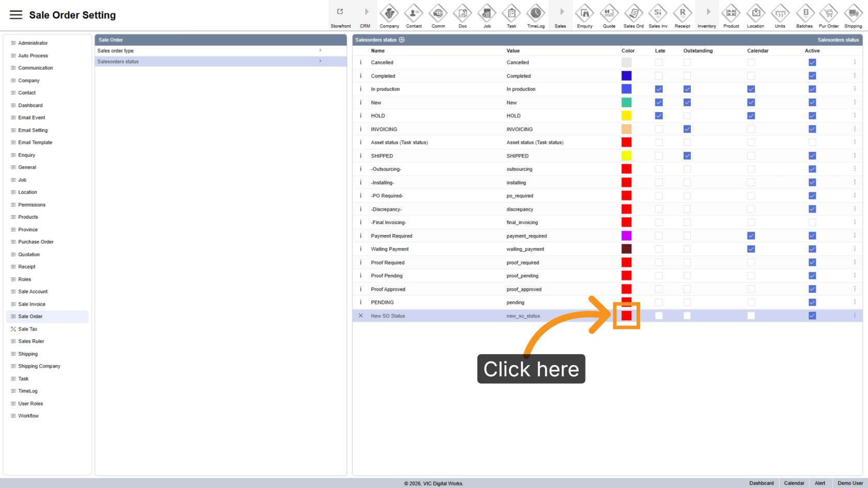Open the TimeLog module icon

[536, 15]
